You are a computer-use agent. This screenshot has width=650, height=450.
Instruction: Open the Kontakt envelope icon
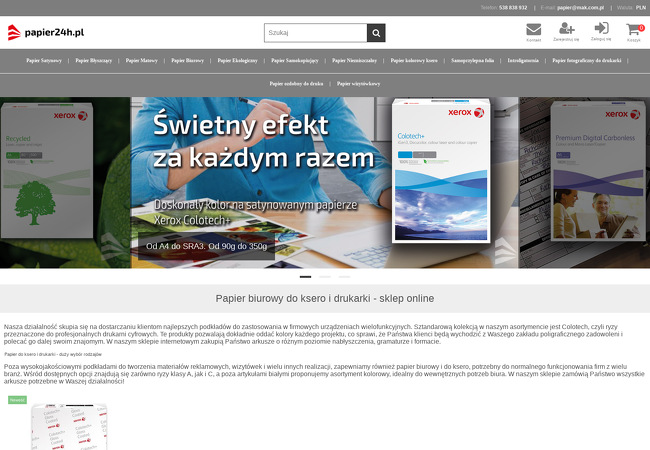pyautogui.click(x=534, y=33)
